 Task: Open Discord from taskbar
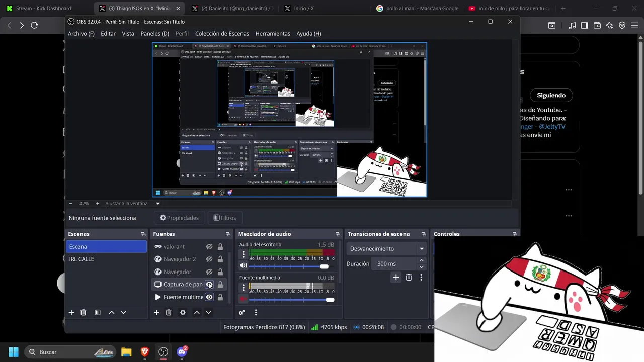[182, 351]
